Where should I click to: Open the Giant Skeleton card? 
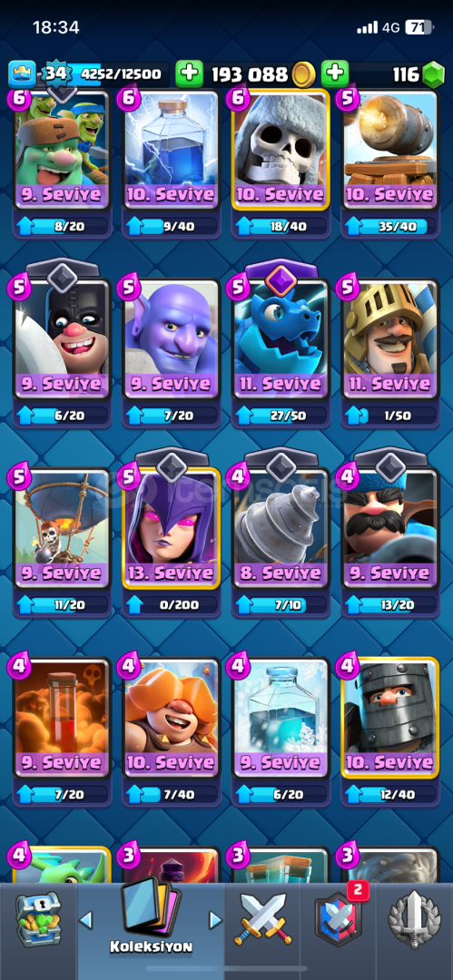281,150
